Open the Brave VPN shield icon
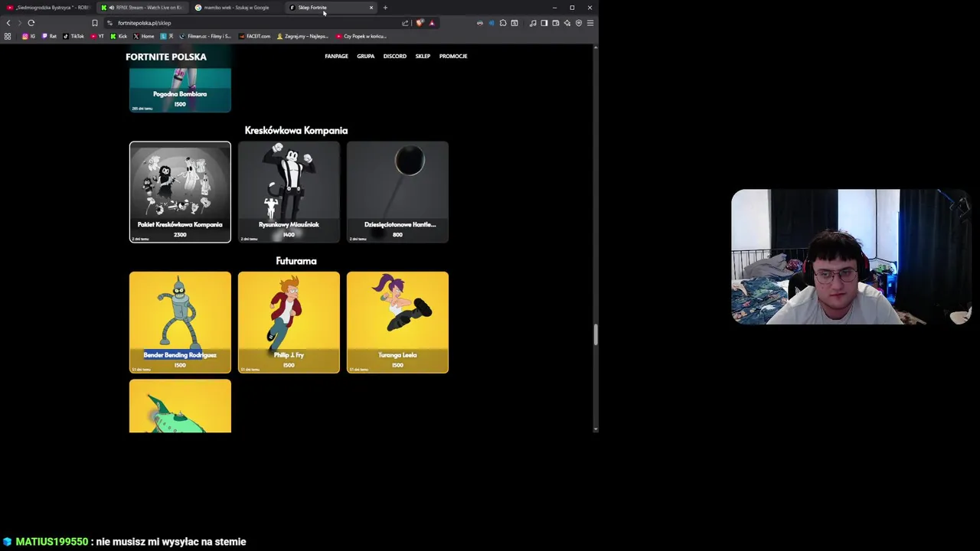Image resolution: width=980 pixels, height=551 pixels. tap(579, 23)
